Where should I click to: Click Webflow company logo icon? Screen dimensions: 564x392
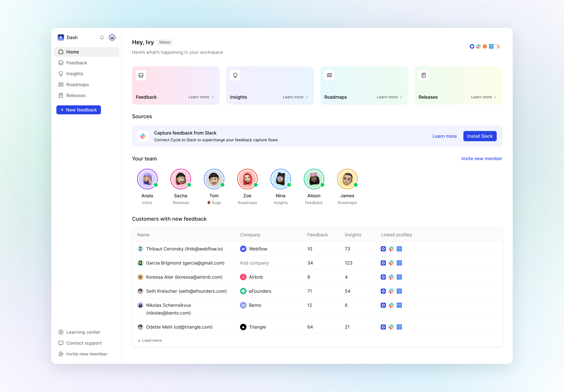[243, 249]
